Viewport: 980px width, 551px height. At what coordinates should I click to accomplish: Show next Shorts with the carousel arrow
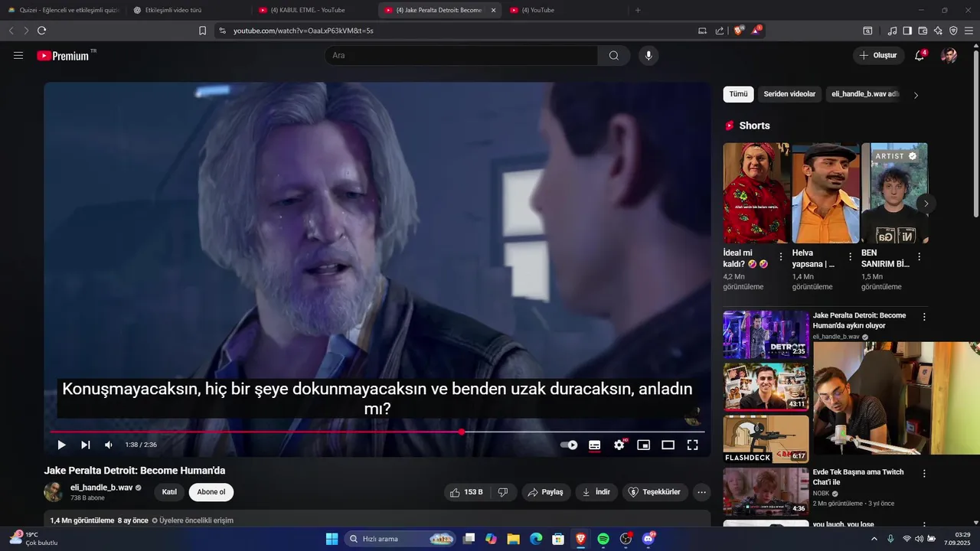(x=926, y=204)
